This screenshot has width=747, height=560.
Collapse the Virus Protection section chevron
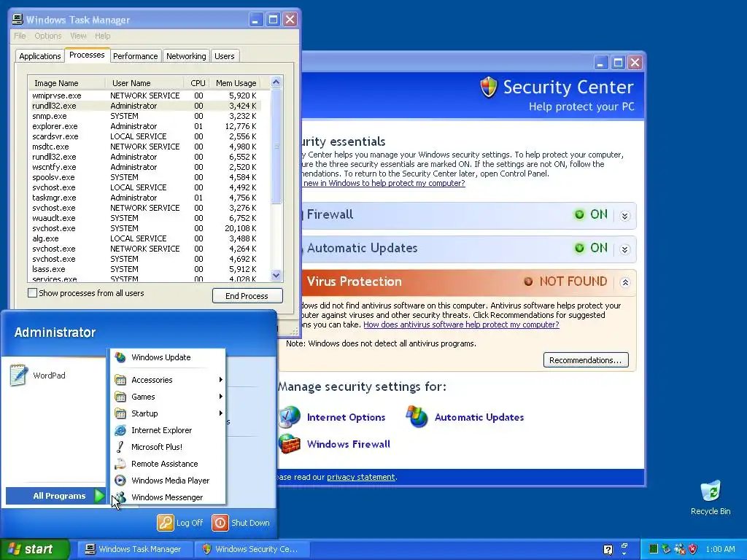coord(625,282)
